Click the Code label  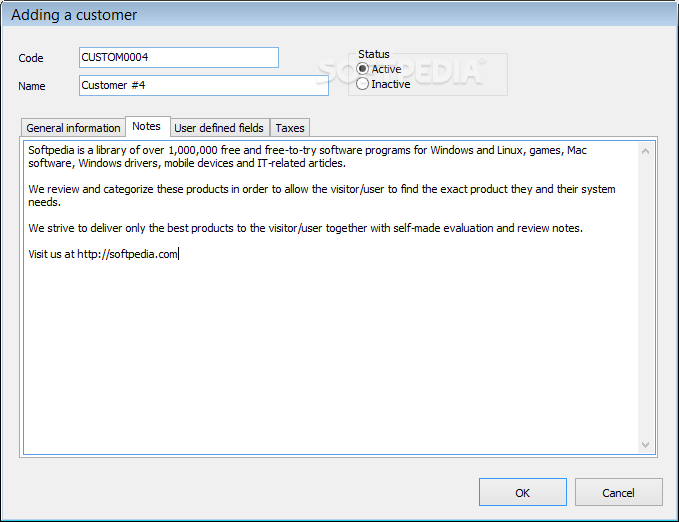[x=31, y=58]
